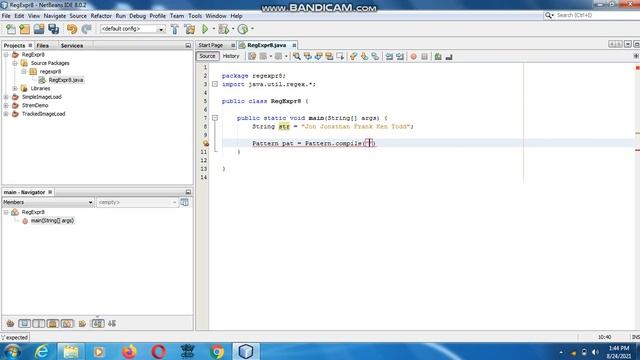Screen dimensions: 640x360
Task: Expand the TrackedImageLoad project node
Action: pyautogui.click(x=6, y=114)
